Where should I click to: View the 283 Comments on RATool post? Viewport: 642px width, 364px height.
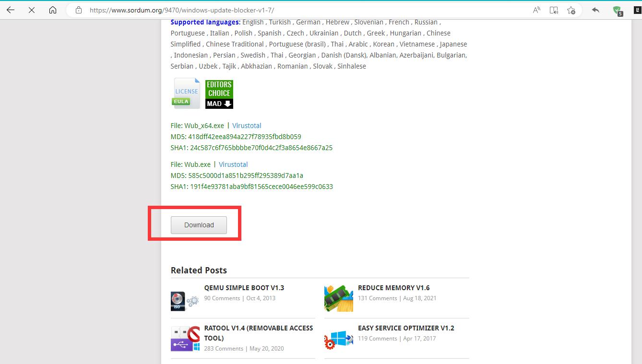click(224, 349)
